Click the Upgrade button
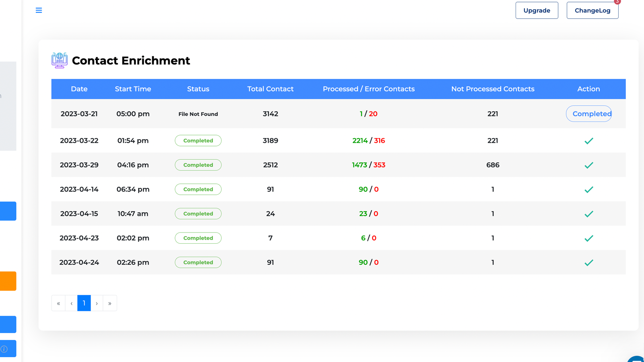Image resolution: width=644 pixels, height=362 pixels. coord(537,10)
